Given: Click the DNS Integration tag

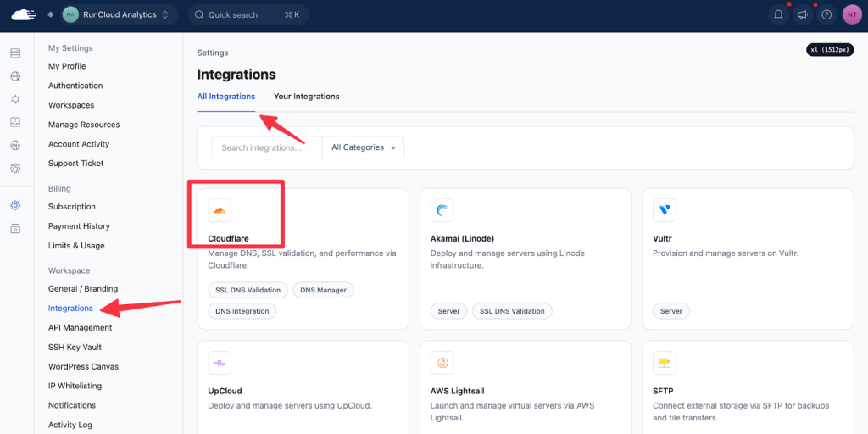Looking at the screenshot, I should pos(242,311).
